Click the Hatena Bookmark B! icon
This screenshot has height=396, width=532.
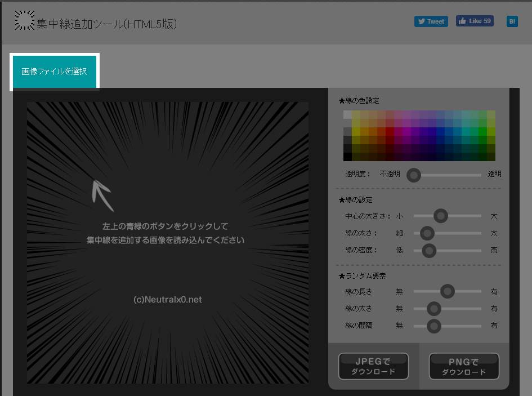point(512,21)
